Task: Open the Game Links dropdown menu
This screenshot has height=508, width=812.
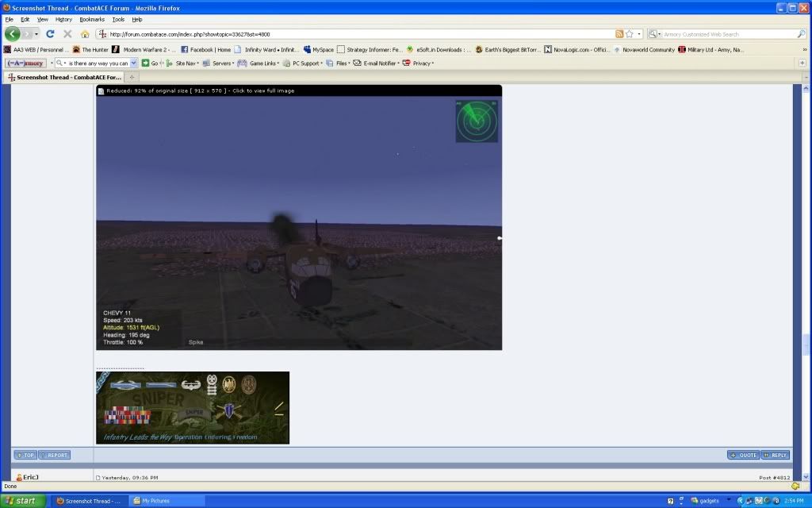Action: pyautogui.click(x=258, y=63)
